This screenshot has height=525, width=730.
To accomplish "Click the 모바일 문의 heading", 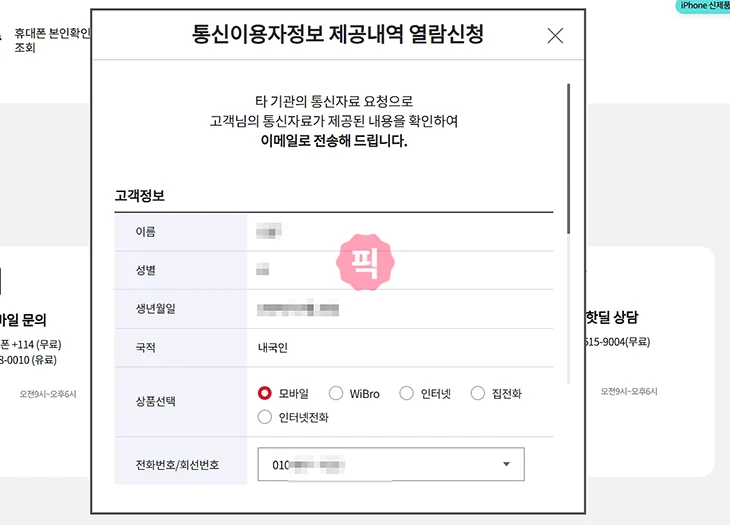I will [x=22, y=320].
